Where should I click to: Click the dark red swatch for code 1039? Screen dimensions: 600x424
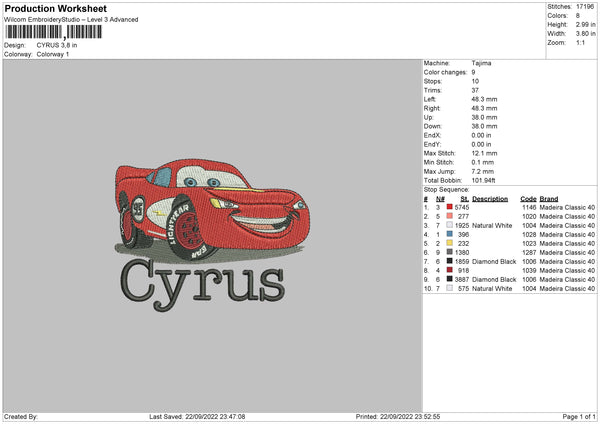click(451, 270)
